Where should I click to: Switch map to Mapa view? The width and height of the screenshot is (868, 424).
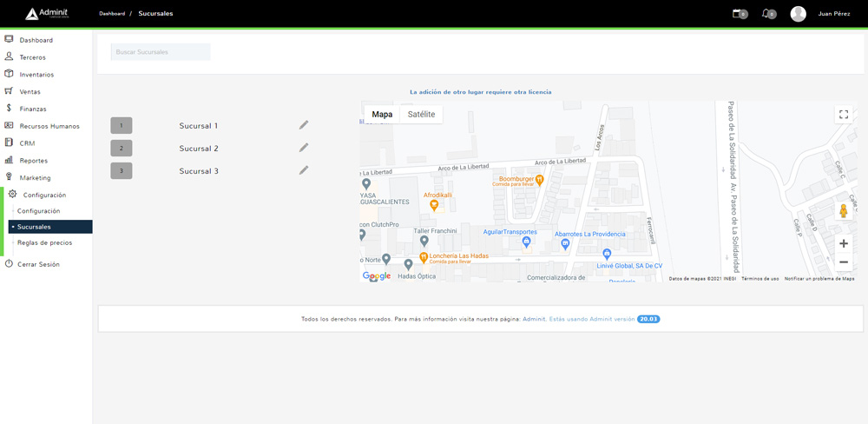pyautogui.click(x=382, y=115)
